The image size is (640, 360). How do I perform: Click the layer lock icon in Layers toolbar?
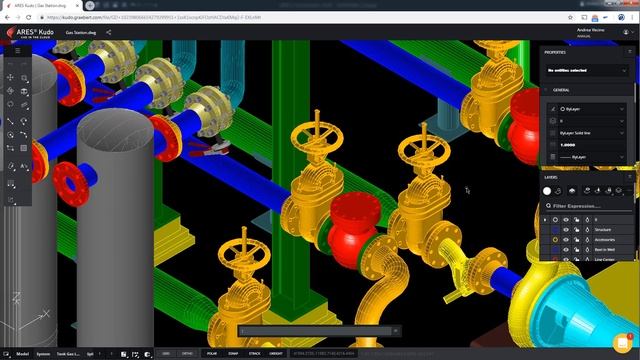(608, 191)
